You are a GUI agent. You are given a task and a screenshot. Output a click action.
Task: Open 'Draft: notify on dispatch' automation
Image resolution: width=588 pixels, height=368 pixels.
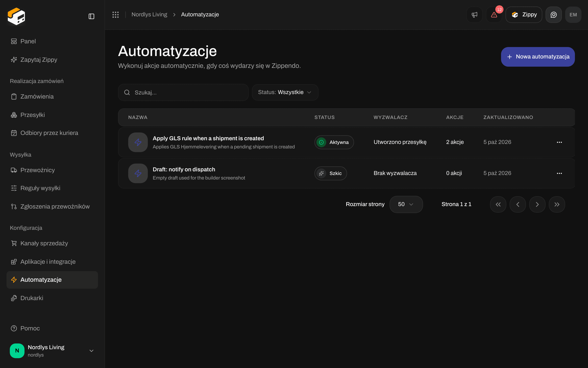[x=184, y=169]
